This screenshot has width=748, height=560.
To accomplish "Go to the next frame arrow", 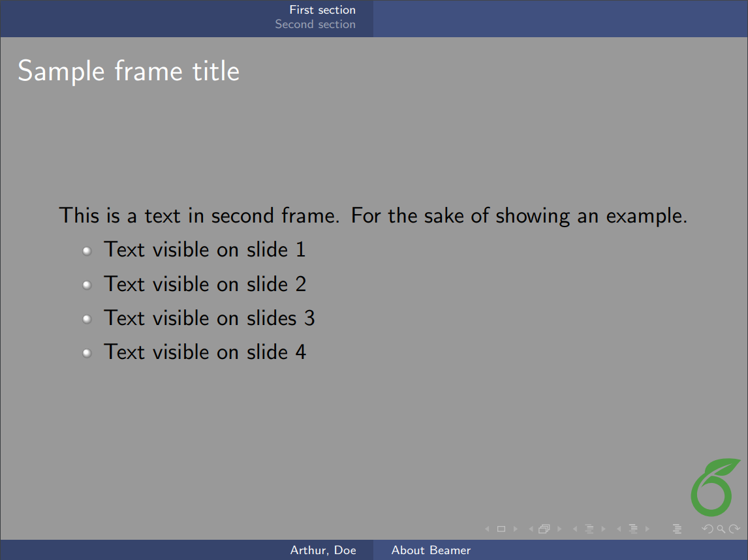I will (559, 529).
